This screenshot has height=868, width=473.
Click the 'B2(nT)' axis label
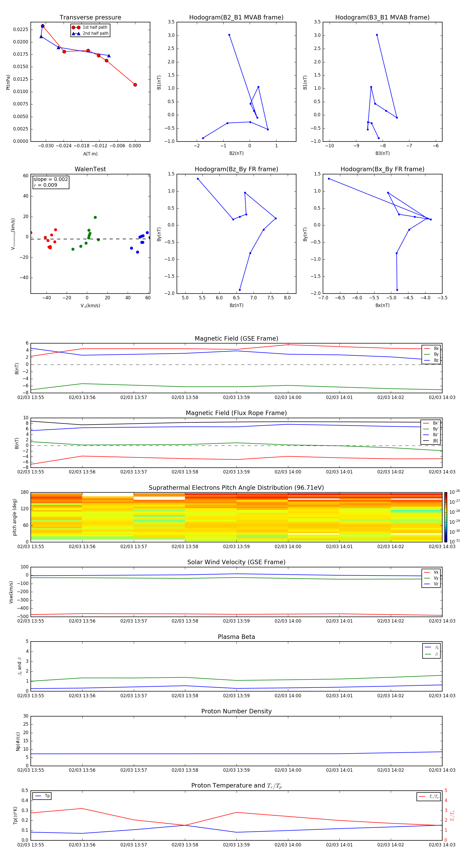pyautogui.click(x=236, y=153)
